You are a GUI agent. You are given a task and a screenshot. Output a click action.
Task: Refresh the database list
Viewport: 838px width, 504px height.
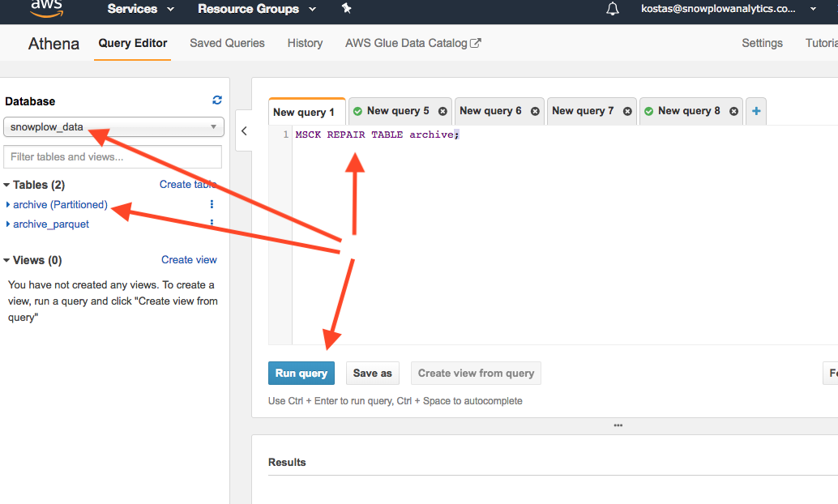point(217,100)
